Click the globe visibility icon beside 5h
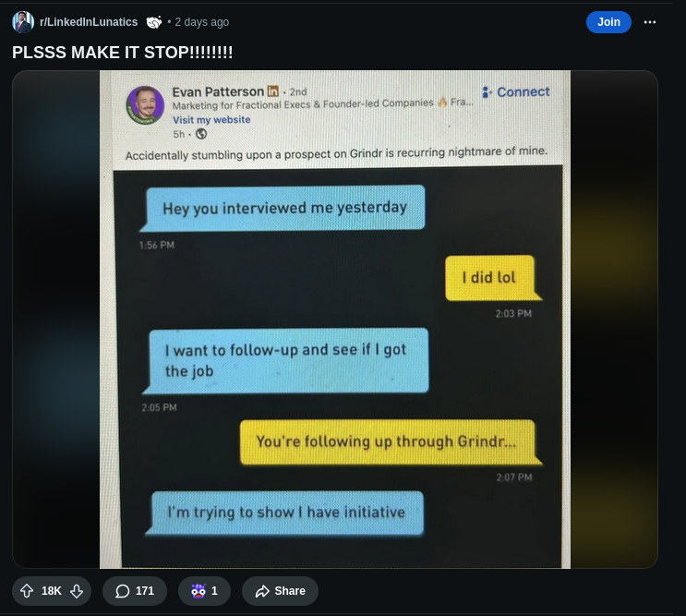The height and width of the screenshot is (616, 686). 201,134
